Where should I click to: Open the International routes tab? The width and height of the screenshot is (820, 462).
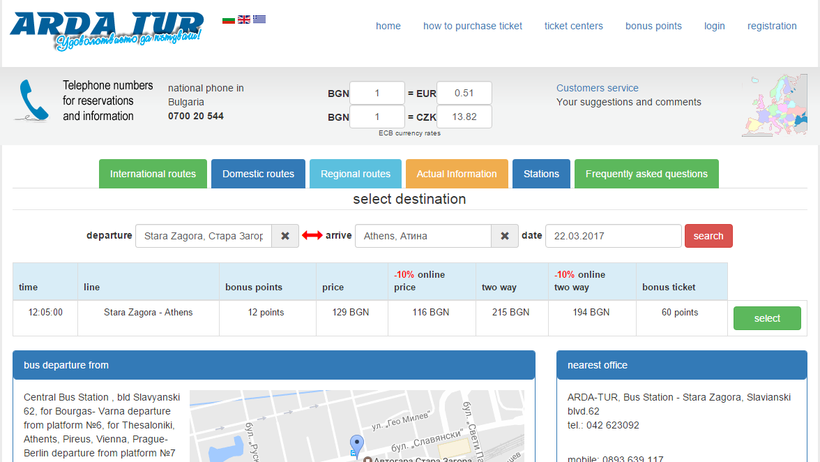click(153, 174)
